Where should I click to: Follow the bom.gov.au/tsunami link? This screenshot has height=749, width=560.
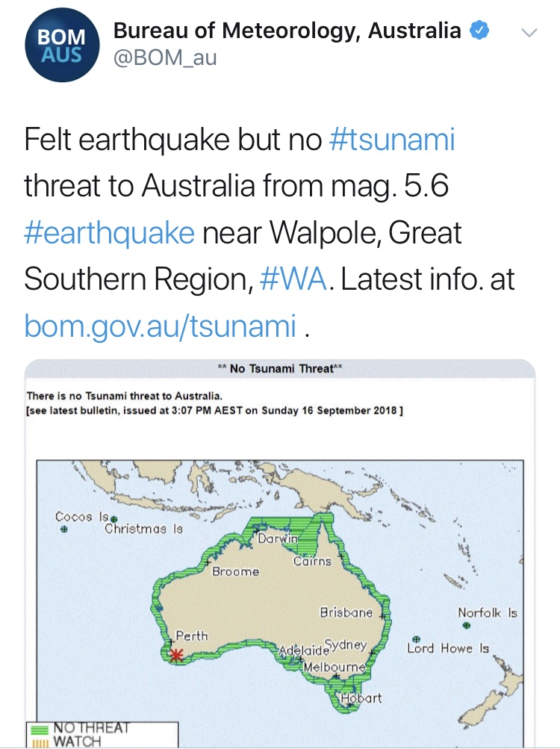(160, 326)
